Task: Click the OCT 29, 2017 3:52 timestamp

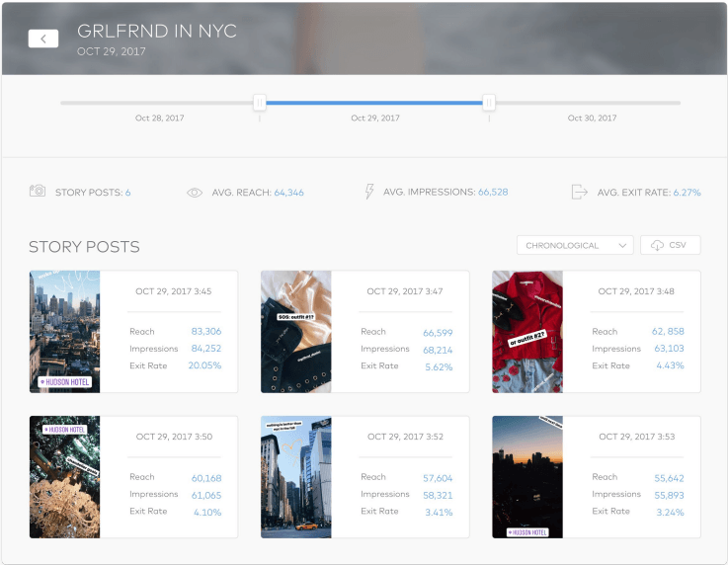Action: point(405,437)
